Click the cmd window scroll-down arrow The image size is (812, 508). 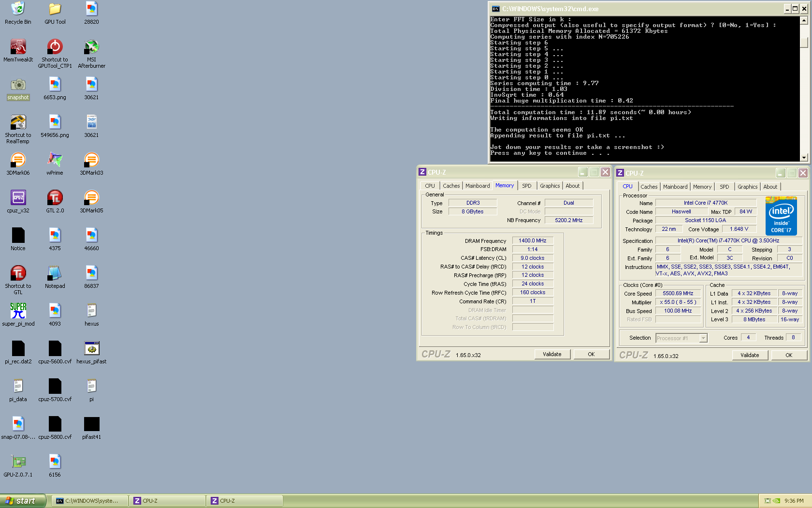[x=804, y=157]
